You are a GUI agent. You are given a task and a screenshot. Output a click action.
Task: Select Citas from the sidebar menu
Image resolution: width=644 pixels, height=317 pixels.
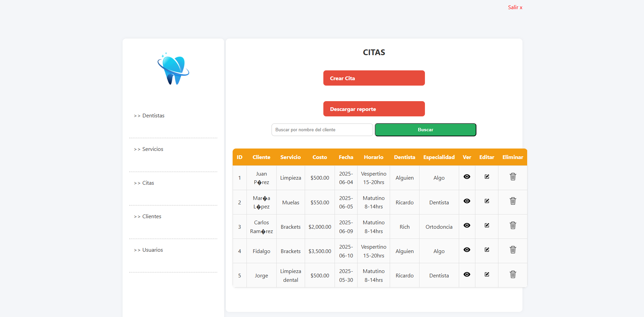(x=148, y=183)
